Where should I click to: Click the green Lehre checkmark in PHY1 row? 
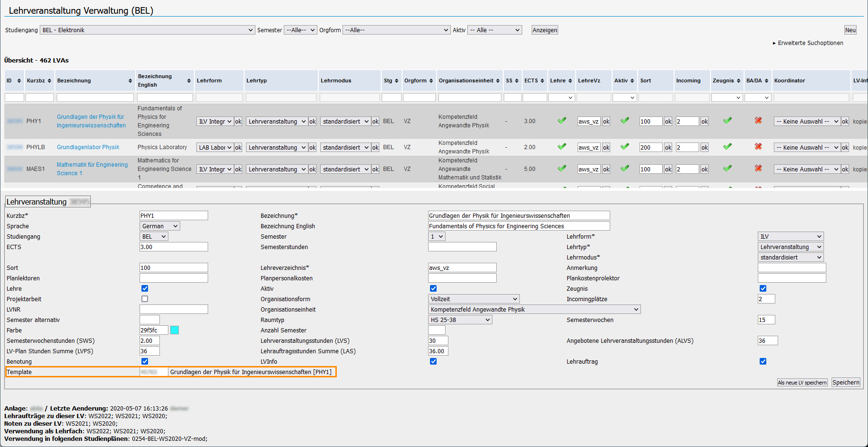(561, 121)
